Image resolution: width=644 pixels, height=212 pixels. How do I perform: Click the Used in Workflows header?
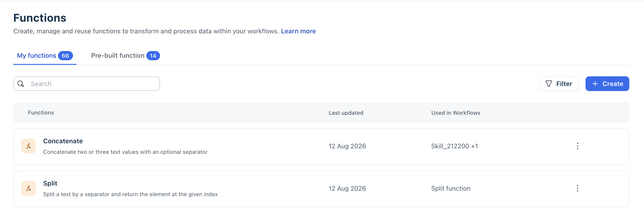click(x=456, y=113)
